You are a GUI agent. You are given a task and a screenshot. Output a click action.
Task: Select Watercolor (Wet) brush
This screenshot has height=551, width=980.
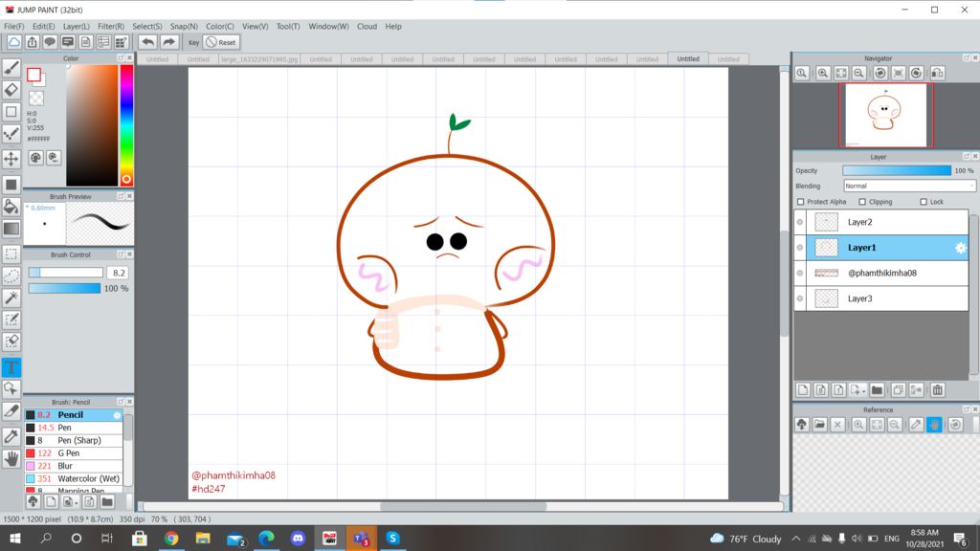tap(74, 478)
